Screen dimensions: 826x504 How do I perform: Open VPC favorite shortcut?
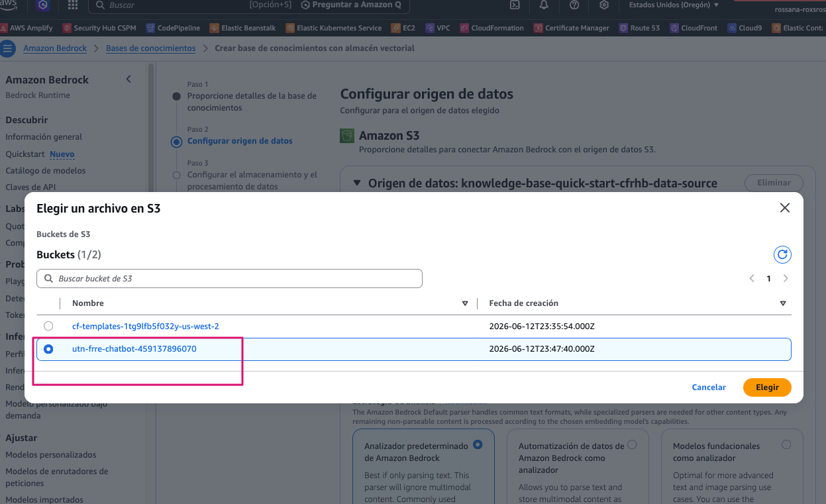click(x=437, y=28)
